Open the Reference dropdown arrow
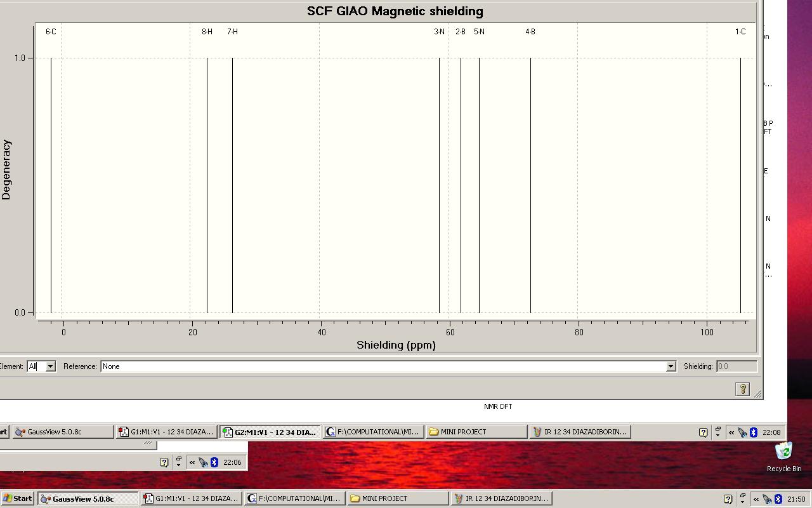This screenshot has width=812, height=508. (671, 366)
